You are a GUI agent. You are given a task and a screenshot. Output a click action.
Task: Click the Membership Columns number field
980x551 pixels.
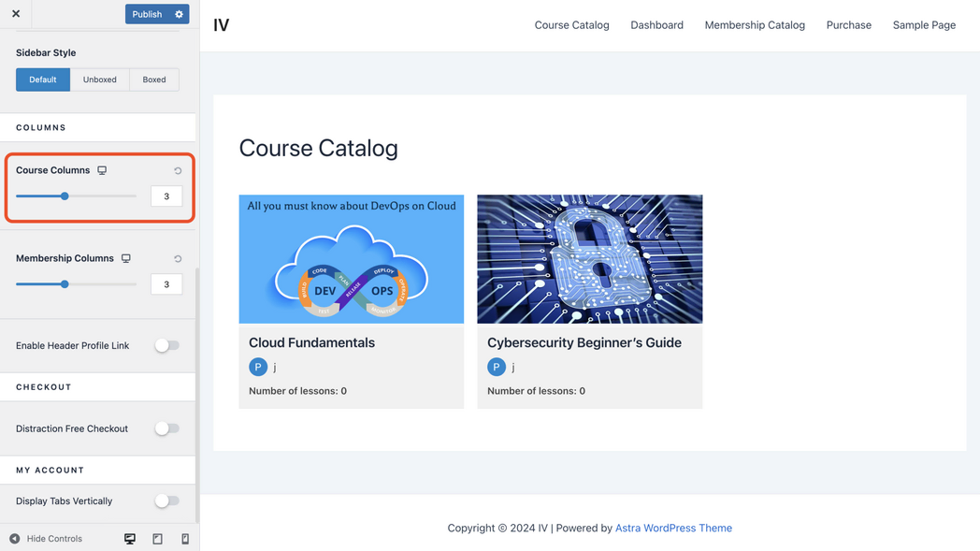click(166, 284)
